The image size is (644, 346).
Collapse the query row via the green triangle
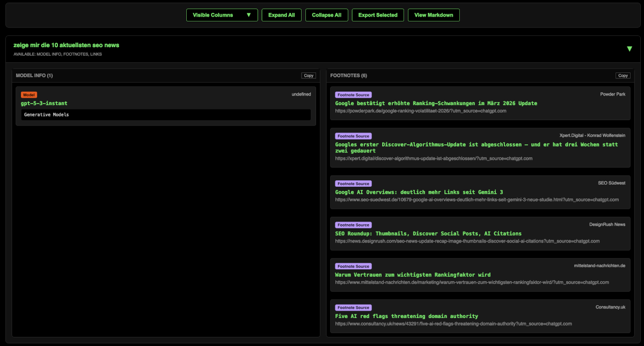(629, 48)
